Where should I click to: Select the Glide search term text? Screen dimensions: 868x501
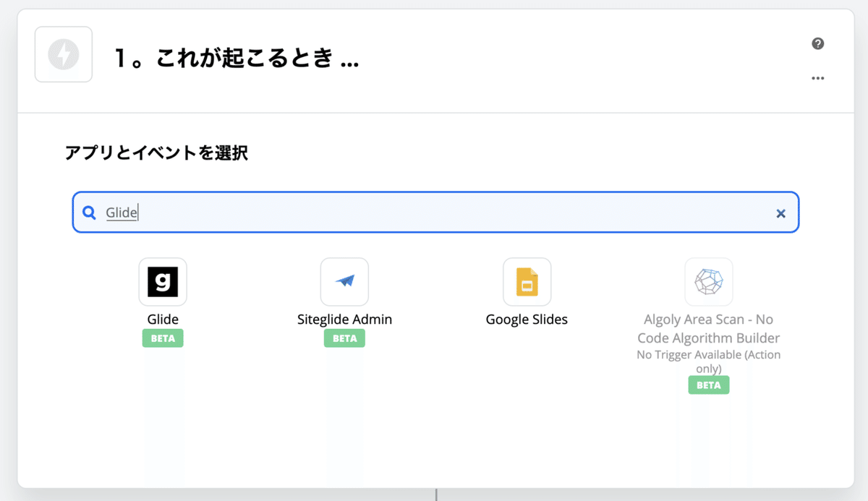122,212
